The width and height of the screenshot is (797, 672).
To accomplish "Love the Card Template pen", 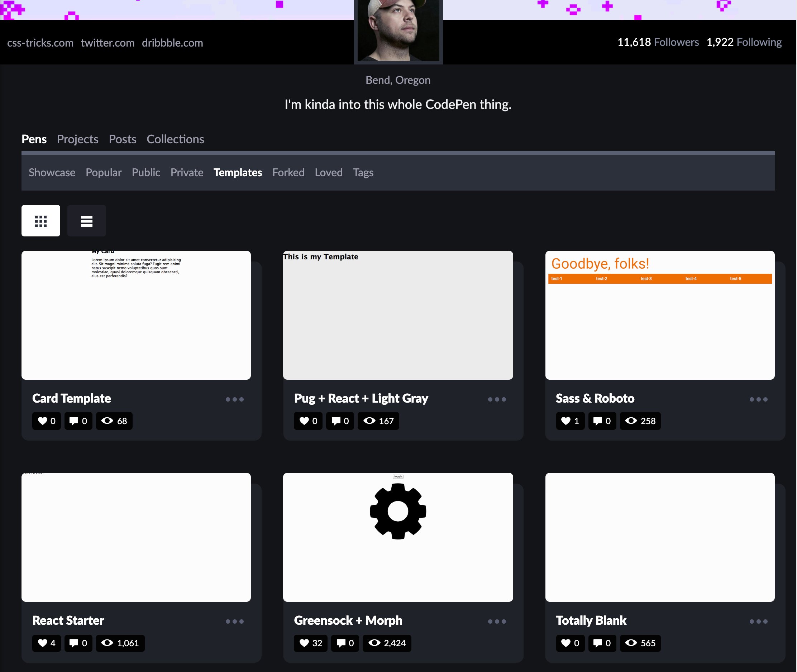I will pyautogui.click(x=47, y=421).
